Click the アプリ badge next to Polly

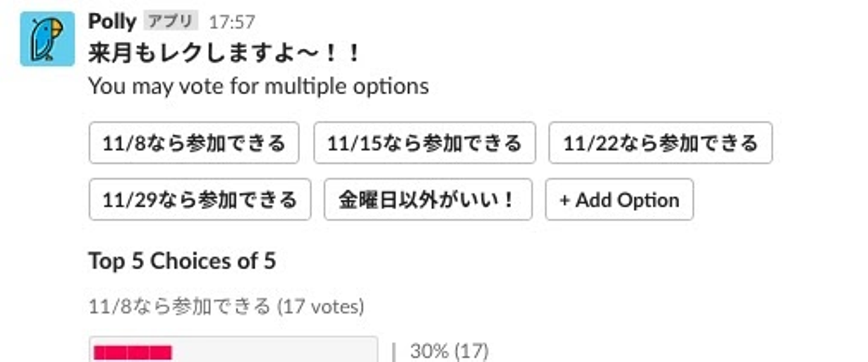click(x=171, y=22)
